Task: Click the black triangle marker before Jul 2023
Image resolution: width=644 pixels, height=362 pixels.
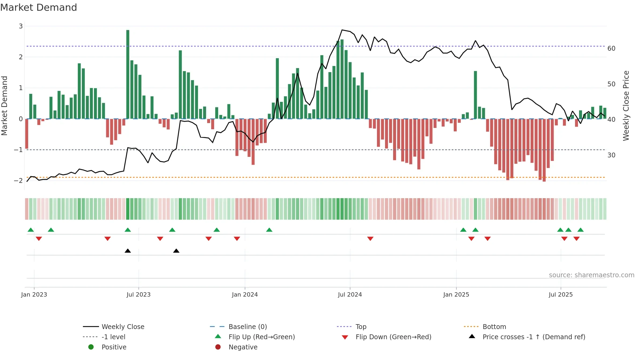Action: tap(128, 251)
